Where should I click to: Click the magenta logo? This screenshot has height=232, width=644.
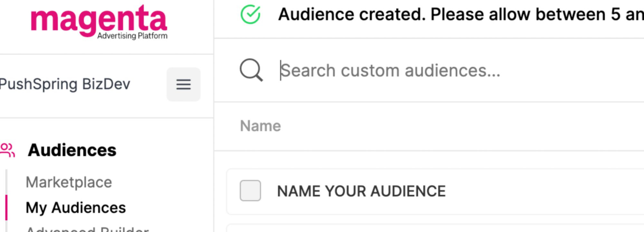(x=99, y=21)
